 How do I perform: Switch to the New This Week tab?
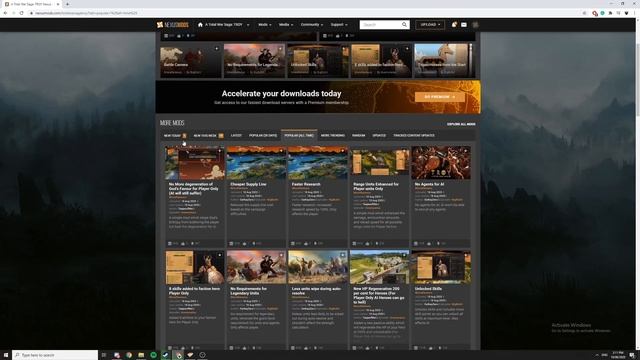208,136
